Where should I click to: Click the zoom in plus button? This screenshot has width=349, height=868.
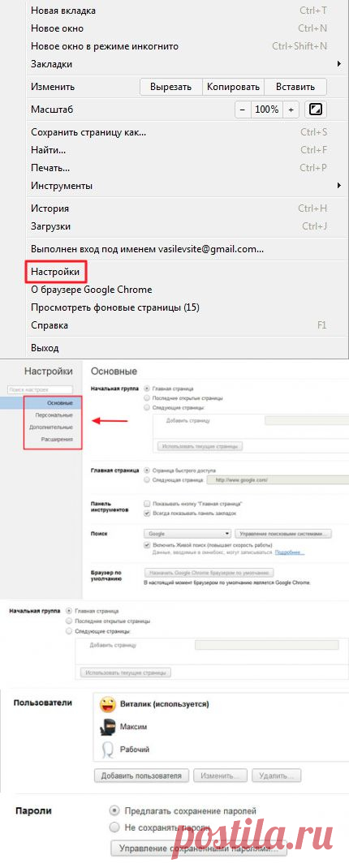click(291, 110)
